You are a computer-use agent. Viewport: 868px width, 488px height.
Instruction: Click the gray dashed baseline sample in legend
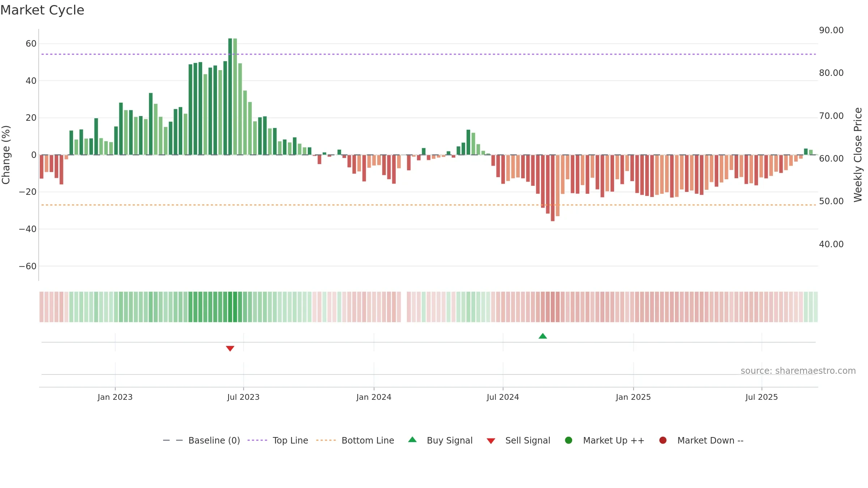pos(173,440)
